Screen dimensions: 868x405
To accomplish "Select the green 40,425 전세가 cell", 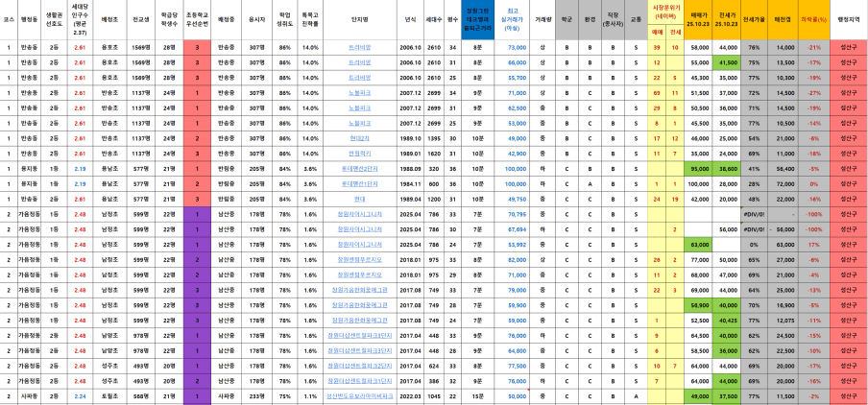I will (728, 320).
